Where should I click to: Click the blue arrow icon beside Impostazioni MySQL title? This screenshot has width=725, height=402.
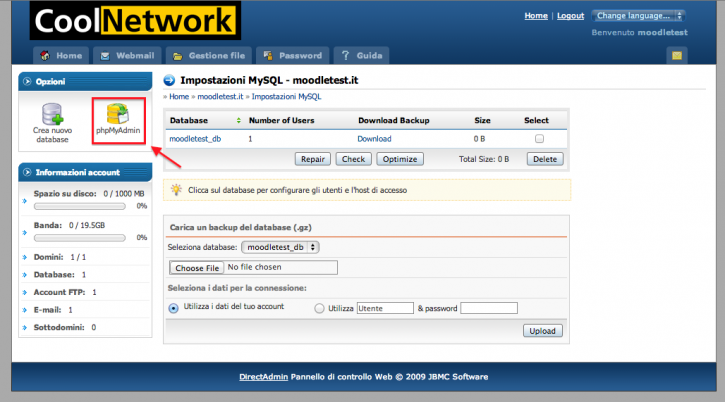[x=169, y=80]
